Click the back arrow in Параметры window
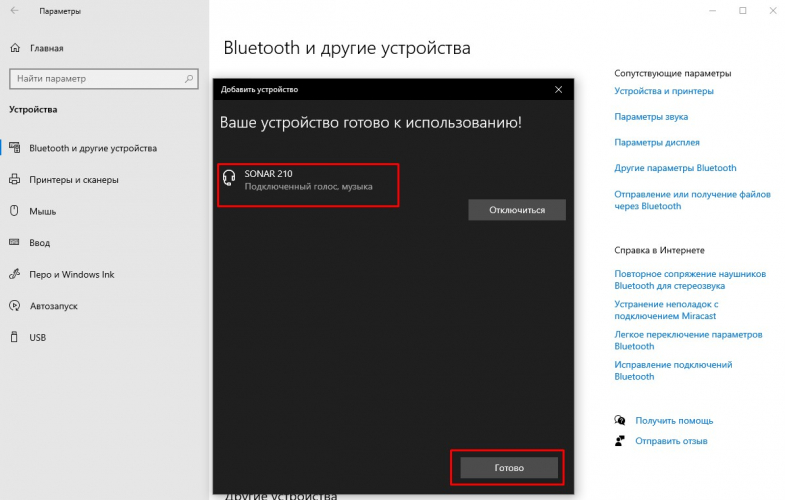Image resolution: width=785 pixels, height=500 pixels. tap(15, 11)
